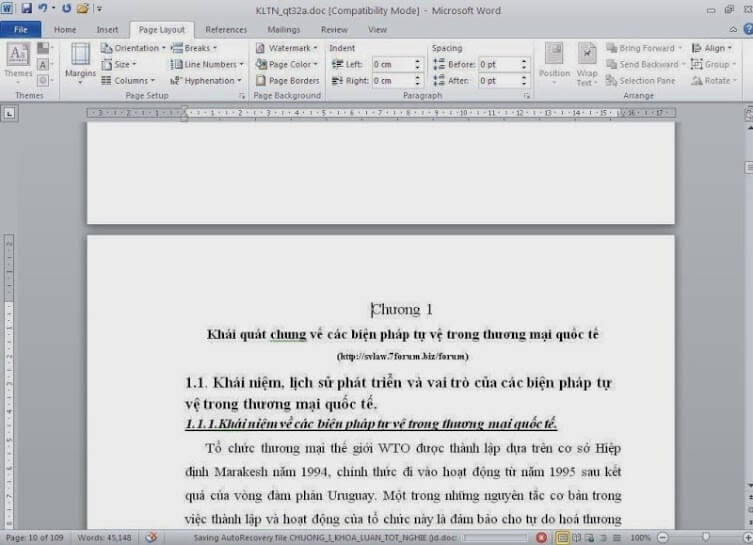The image size is (753, 545).
Task: Click the red cancel AutoRecovery save icon
Action: tap(541, 537)
